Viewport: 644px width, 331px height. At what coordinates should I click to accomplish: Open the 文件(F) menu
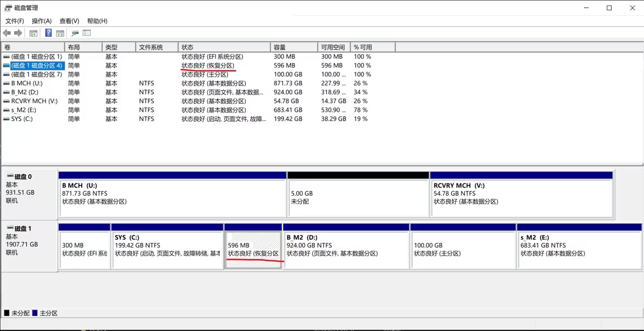click(15, 21)
